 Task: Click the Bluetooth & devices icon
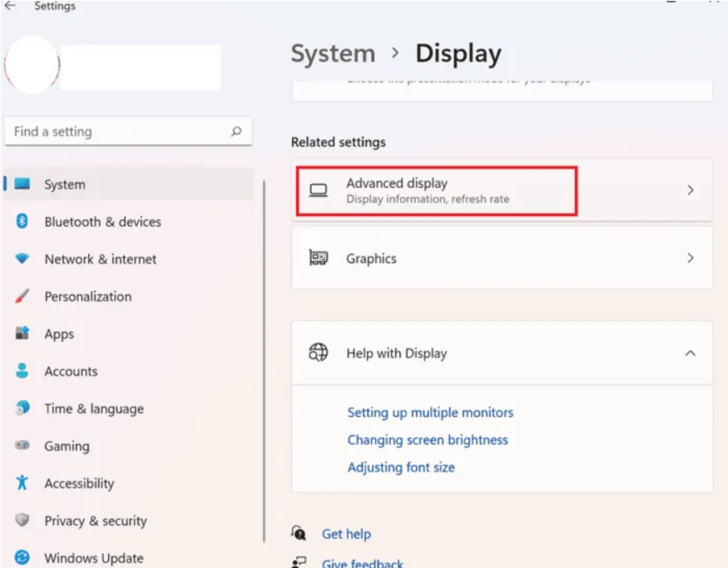click(x=22, y=222)
